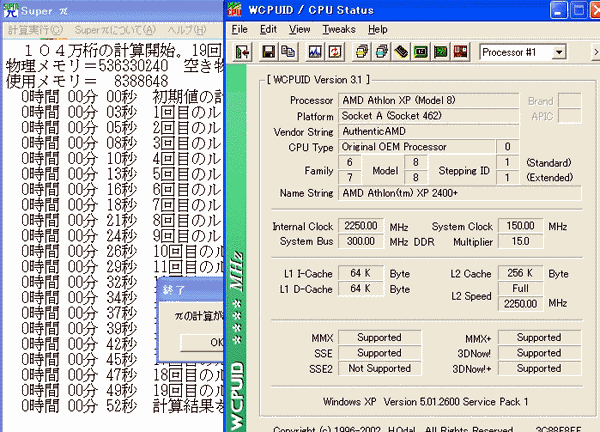Click the Vendor String AuthenticAMD field

429,131
